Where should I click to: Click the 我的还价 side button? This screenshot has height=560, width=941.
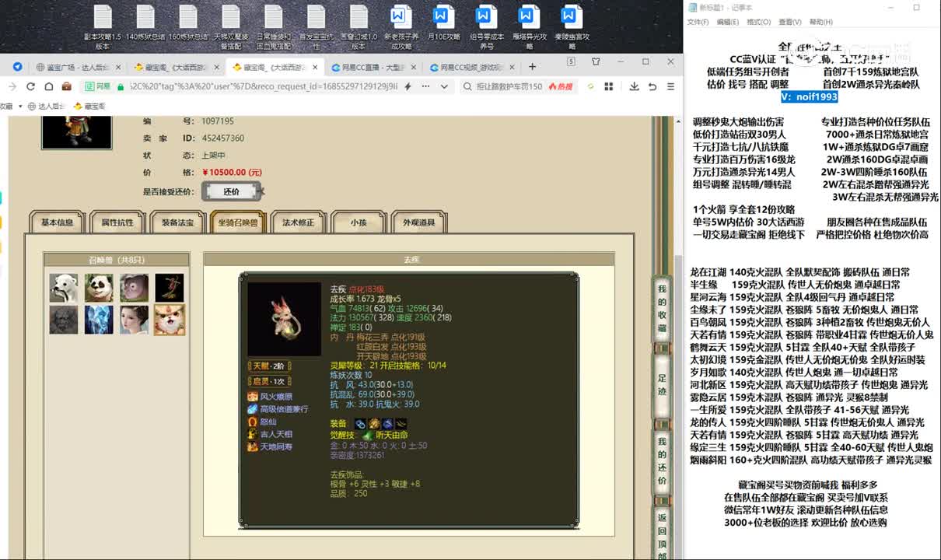tap(662, 460)
